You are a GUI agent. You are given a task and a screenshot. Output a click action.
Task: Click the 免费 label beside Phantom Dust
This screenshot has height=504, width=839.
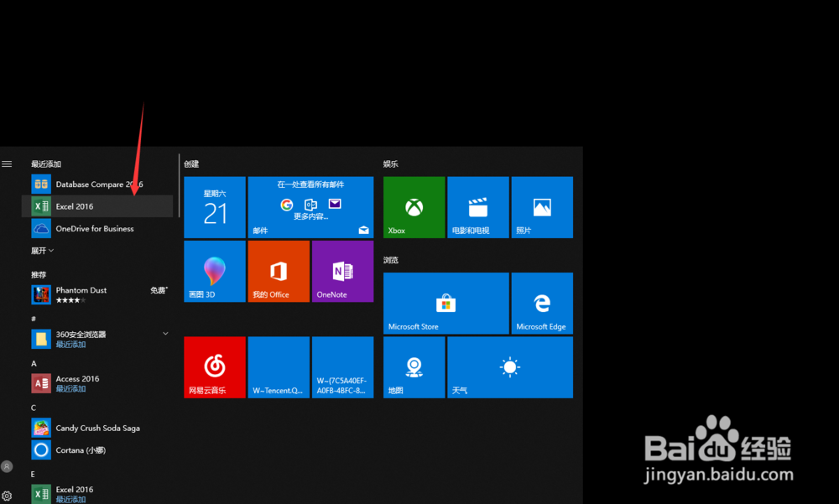pos(159,290)
